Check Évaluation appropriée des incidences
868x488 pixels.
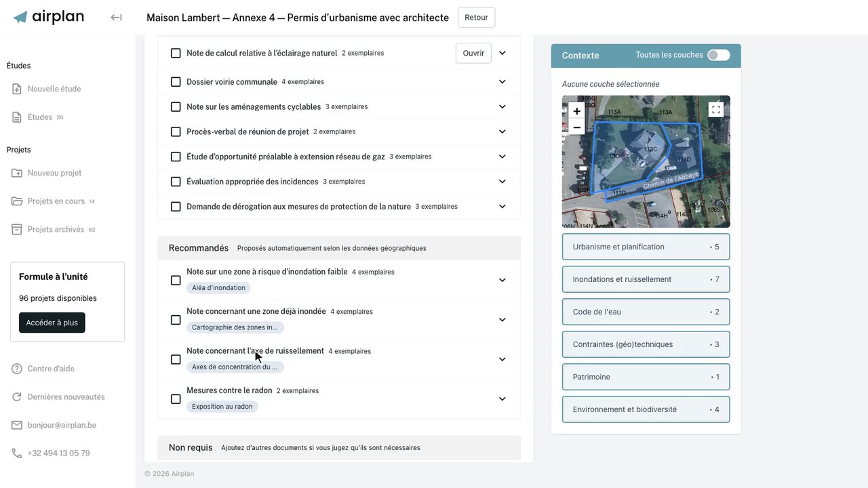(176, 182)
